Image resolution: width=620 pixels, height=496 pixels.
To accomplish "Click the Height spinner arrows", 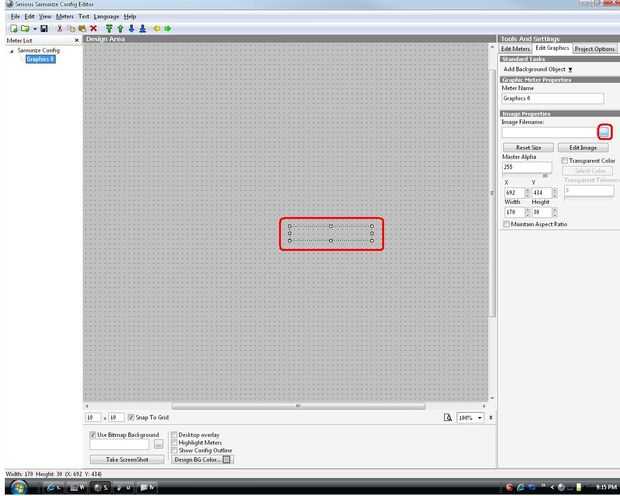I will coord(555,212).
